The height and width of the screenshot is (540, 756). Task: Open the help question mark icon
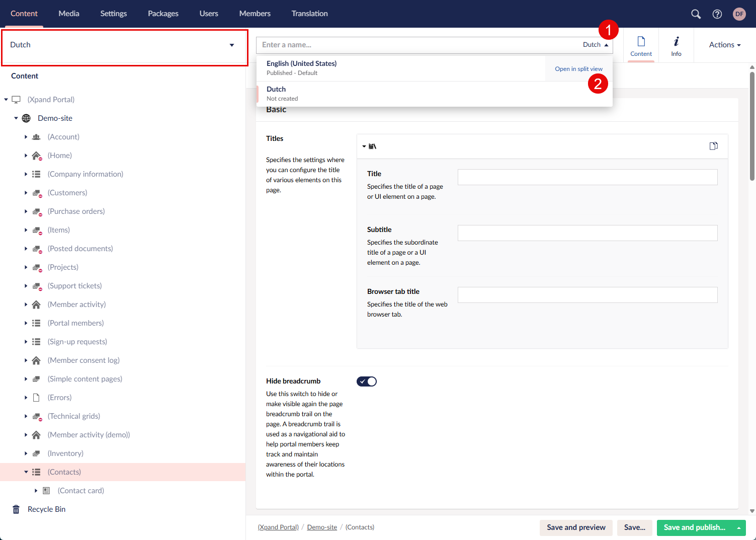(717, 14)
